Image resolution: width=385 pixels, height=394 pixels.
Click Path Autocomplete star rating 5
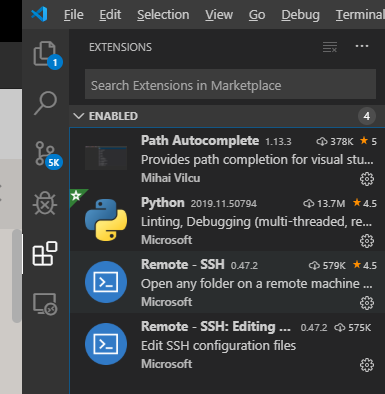tap(368, 141)
